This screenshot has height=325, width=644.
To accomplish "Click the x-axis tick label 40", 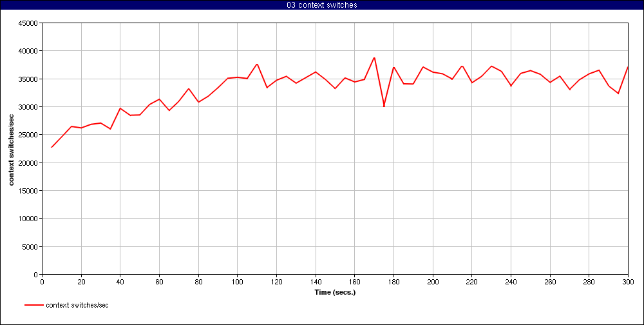I will tap(120, 282).
